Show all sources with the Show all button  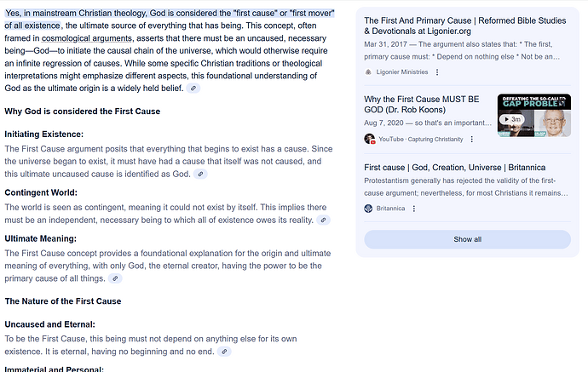(x=467, y=239)
